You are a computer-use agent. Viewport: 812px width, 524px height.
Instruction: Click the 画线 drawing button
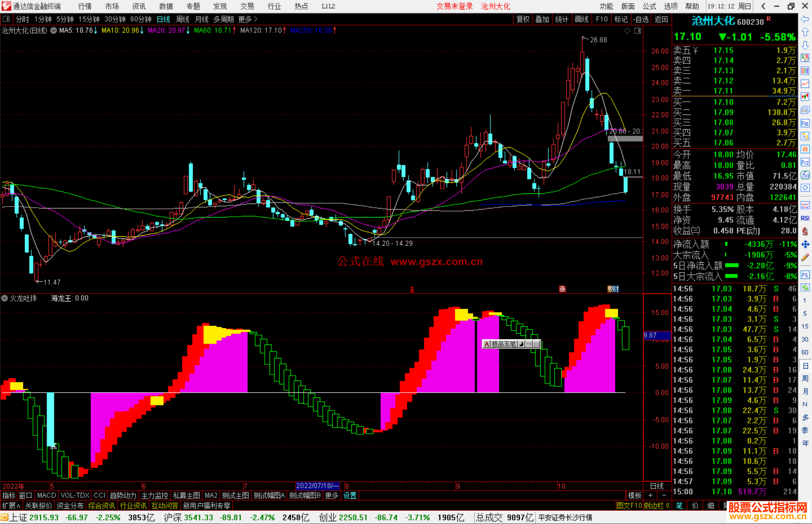pos(581,19)
